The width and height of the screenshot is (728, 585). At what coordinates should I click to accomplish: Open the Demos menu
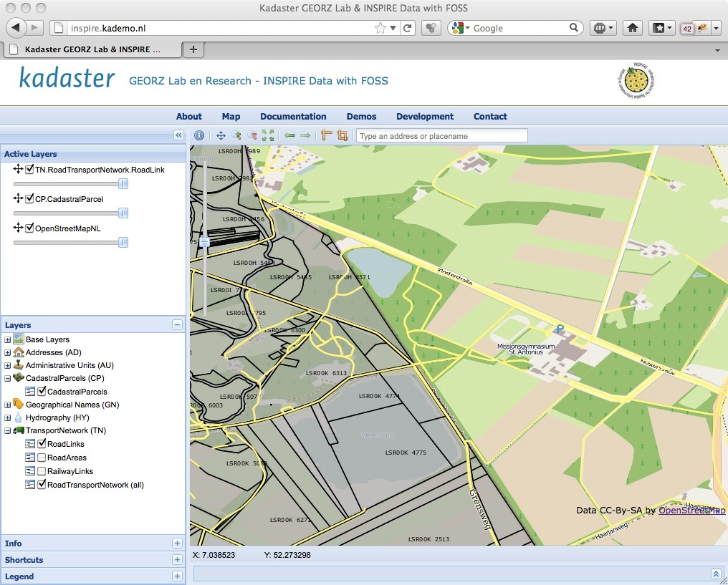click(361, 117)
